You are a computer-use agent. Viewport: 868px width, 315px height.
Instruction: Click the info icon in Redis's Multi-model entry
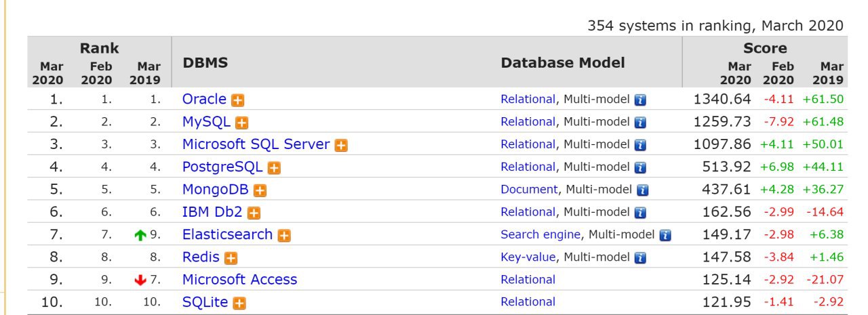pos(640,258)
